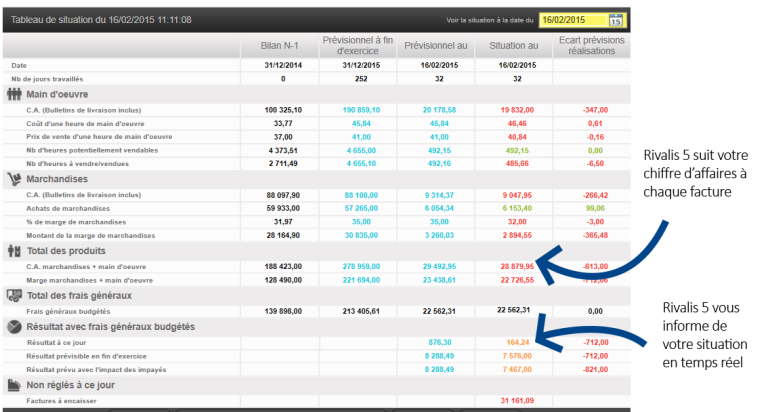Click the orange 164,24 résultat value
The image size is (768, 412).
pyautogui.click(x=518, y=342)
